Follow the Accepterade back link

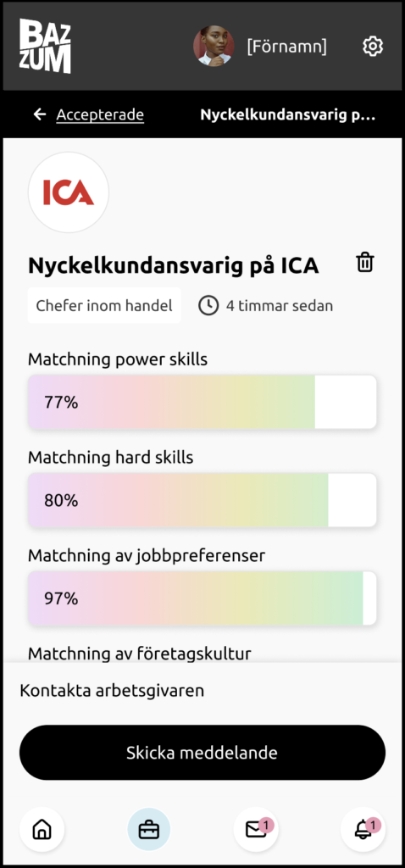(x=100, y=114)
